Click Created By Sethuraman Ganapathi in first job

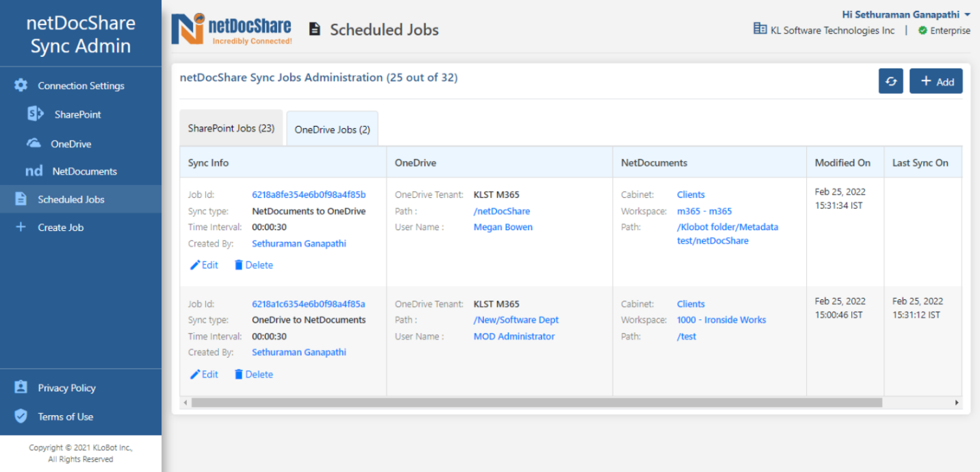pos(299,243)
